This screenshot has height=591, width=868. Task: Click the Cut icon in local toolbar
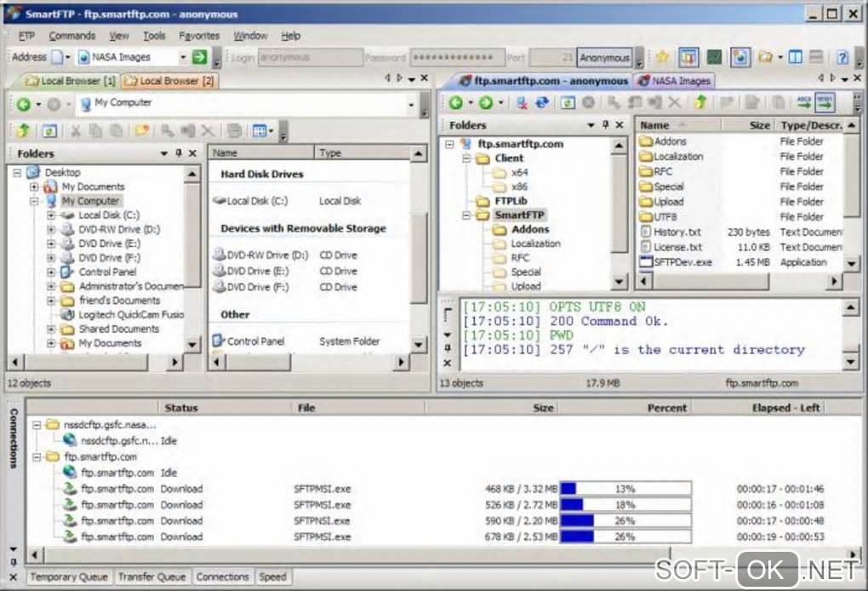(76, 131)
